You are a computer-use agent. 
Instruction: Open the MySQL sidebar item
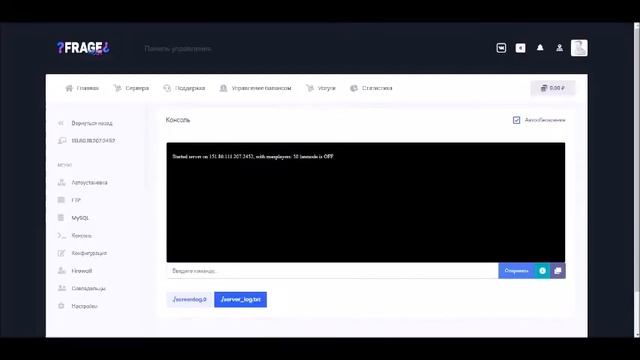click(x=73, y=218)
